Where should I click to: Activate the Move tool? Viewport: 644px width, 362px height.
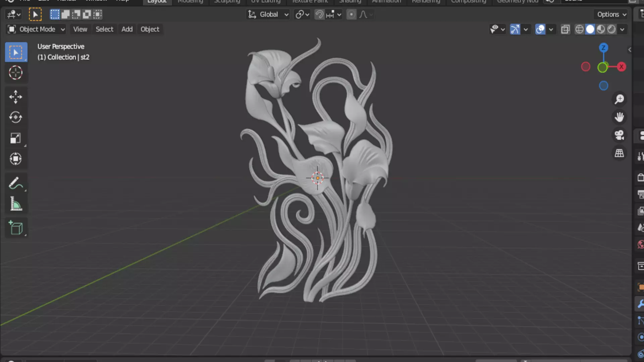coord(16,97)
